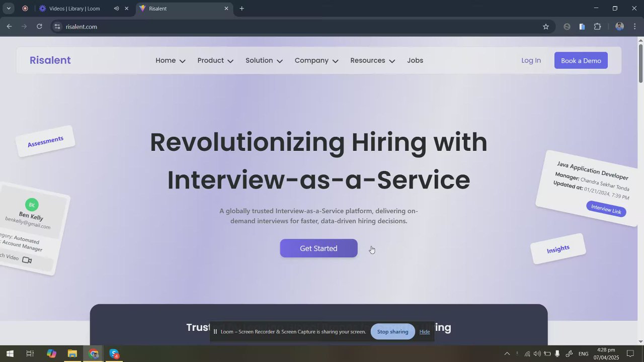Click the page vertical scrollbar thumb

[x=640, y=63]
